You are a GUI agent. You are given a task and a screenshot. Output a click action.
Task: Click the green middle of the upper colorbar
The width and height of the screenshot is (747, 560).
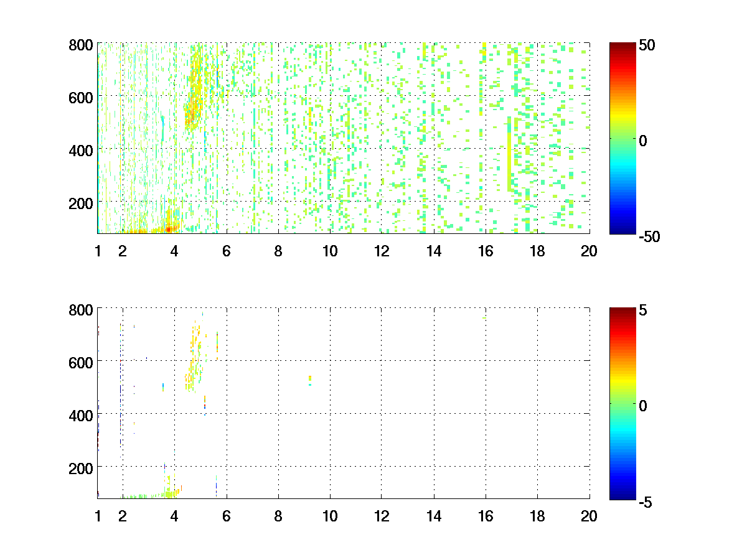[x=622, y=139]
